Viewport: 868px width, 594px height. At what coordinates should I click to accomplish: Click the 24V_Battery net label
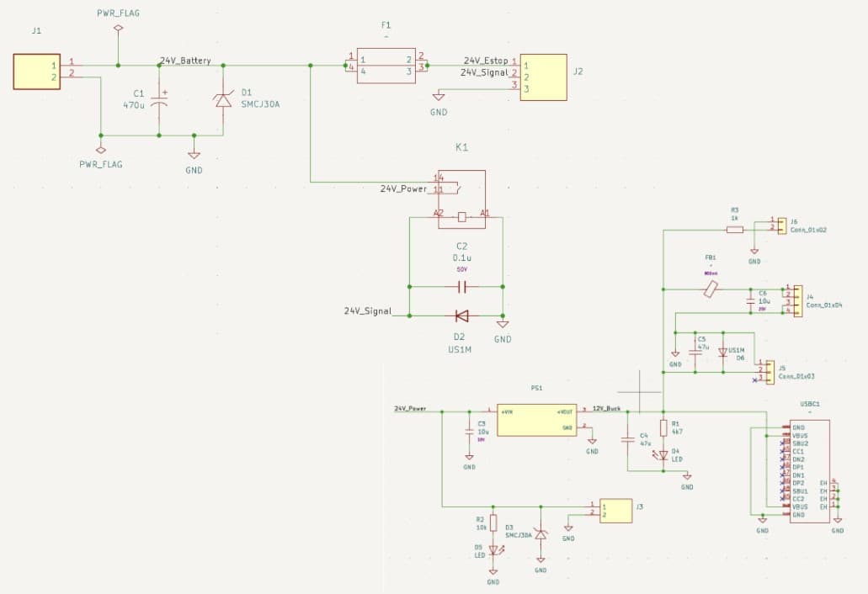point(185,61)
